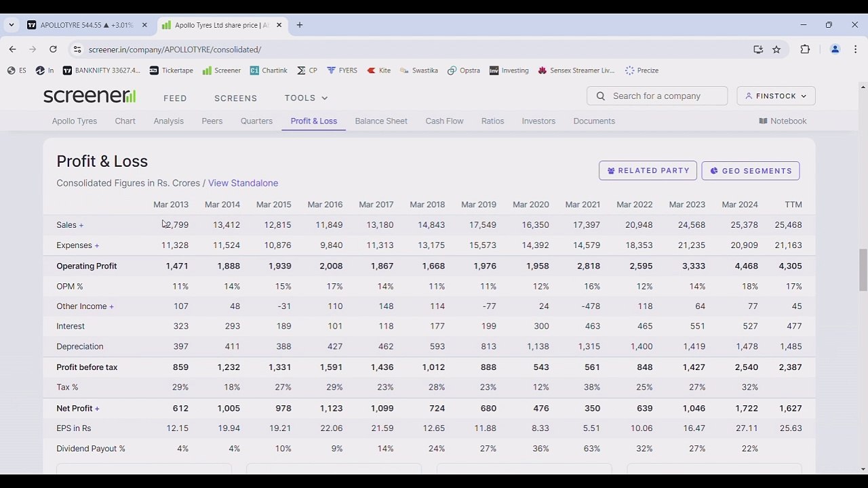Switch to the Investors section tab
The height and width of the screenshot is (488, 868).
tap(538, 121)
